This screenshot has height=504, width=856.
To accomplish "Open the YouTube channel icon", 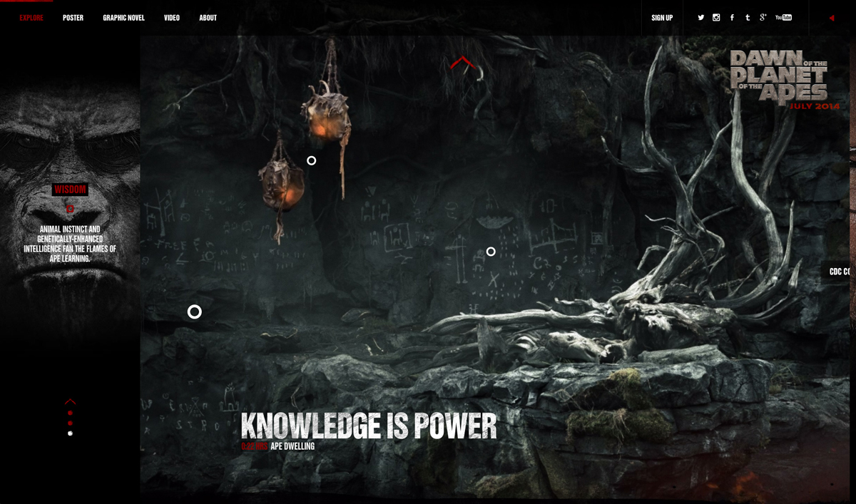I will pyautogui.click(x=783, y=18).
